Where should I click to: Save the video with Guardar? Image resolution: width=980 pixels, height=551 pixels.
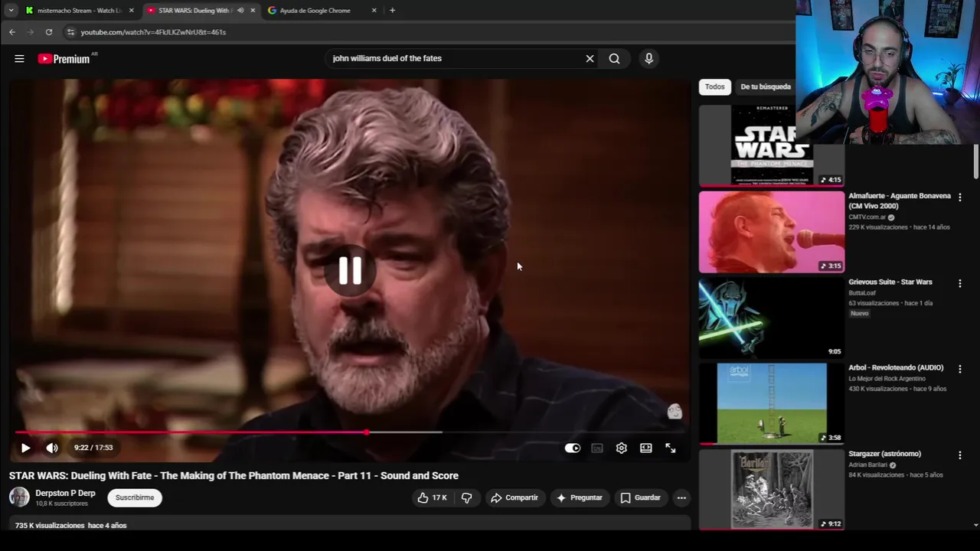click(x=640, y=497)
